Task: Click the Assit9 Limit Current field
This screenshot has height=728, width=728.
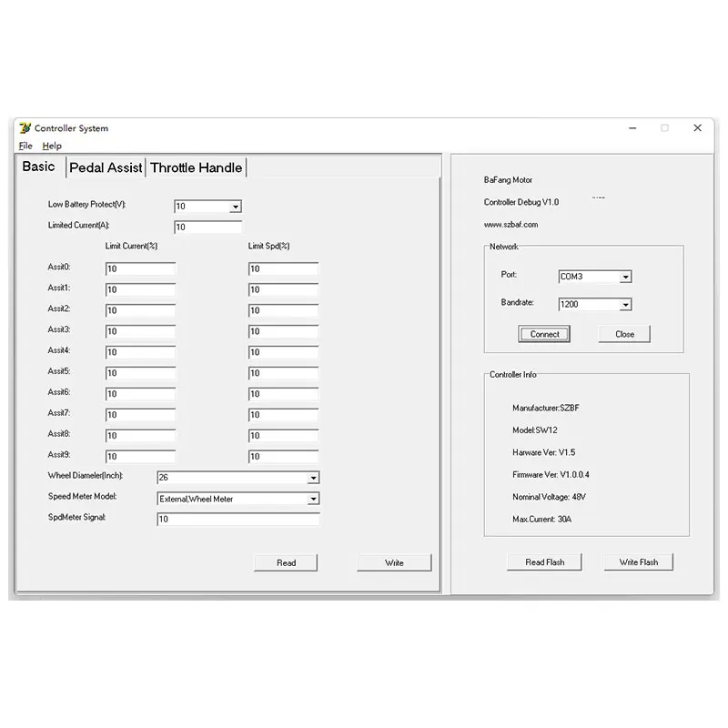Action: click(x=141, y=457)
